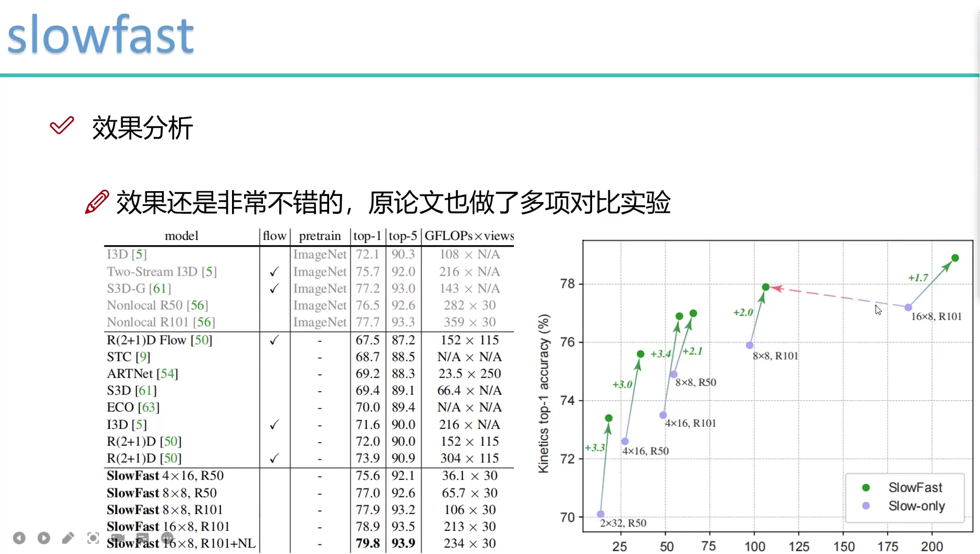Viewport: 980px width, 554px height.
Task: Click the red double-checkmark icon beside 效果分析
Action: [x=61, y=126]
